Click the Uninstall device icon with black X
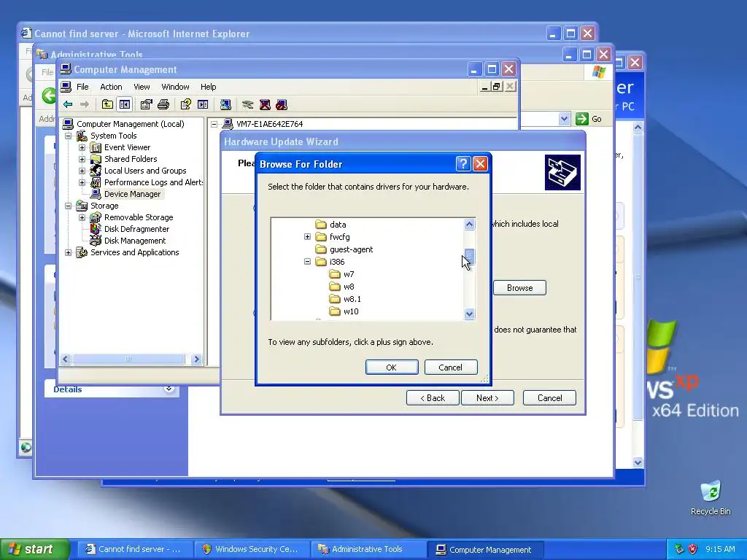Viewport: 747px width, 560px height. tap(265, 104)
